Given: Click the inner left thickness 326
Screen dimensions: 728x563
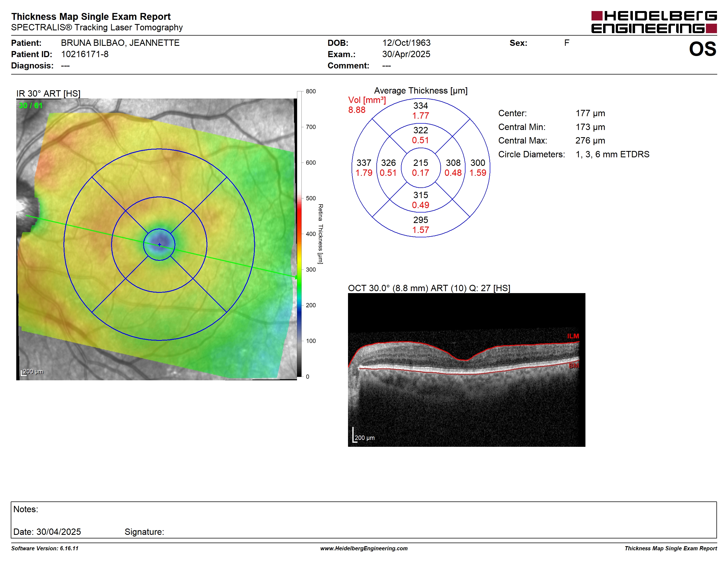Looking at the screenshot, I should click(x=388, y=163).
